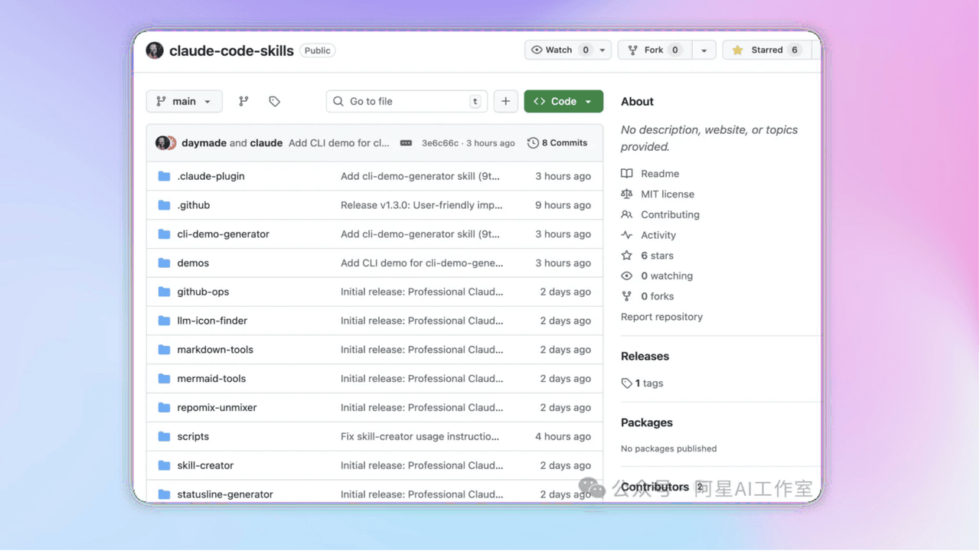Open the main branch dropdown
The height and width of the screenshot is (551, 980).
coord(184,101)
